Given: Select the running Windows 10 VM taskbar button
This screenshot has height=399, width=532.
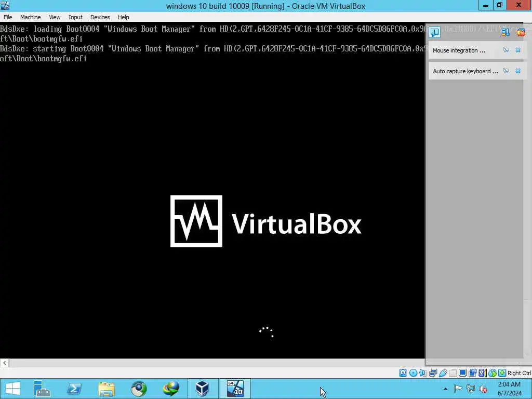Looking at the screenshot, I should coord(235,389).
